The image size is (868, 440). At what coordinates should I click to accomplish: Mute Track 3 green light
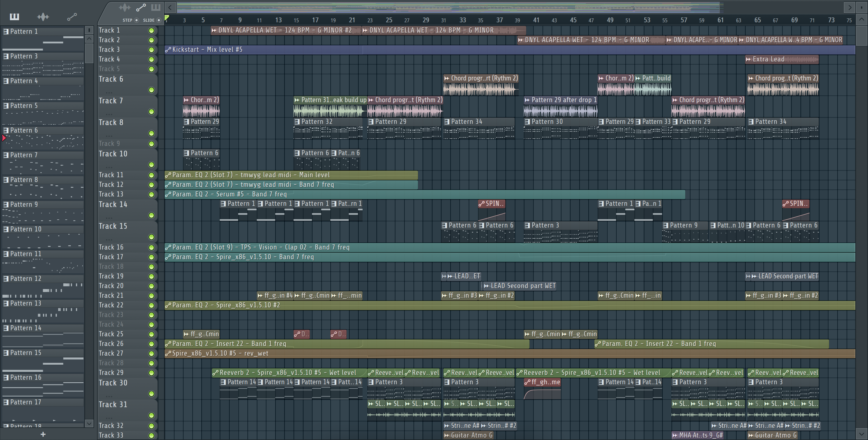pyautogui.click(x=152, y=50)
